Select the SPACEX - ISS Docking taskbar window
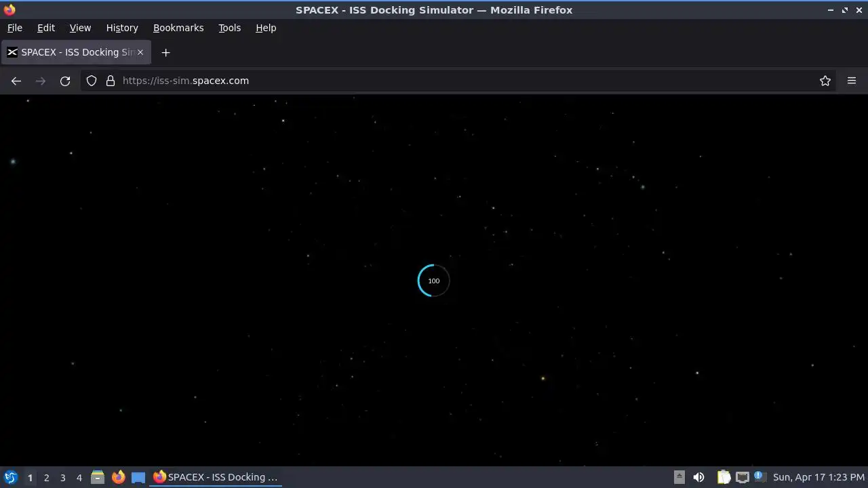868x488 pixels. click(216, 477)
